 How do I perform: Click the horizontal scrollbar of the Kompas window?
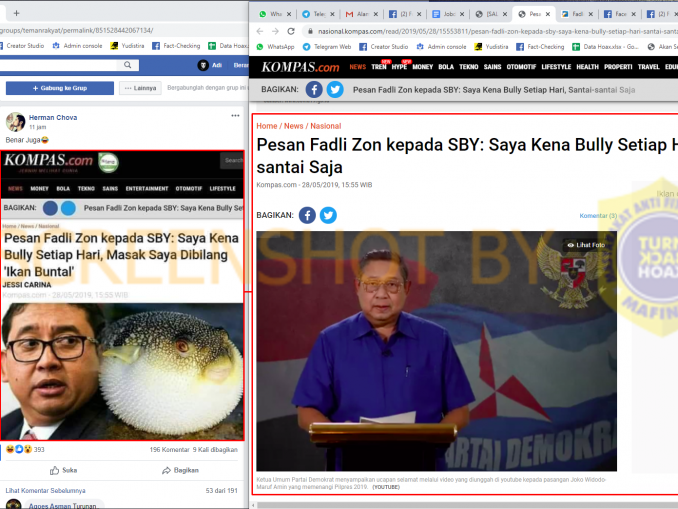(467, 505)
